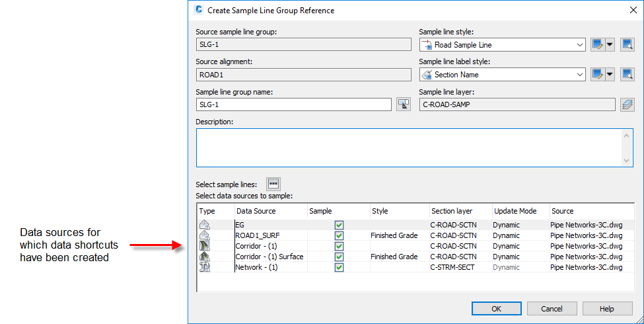Sort by the Update Mode column header

520,211
